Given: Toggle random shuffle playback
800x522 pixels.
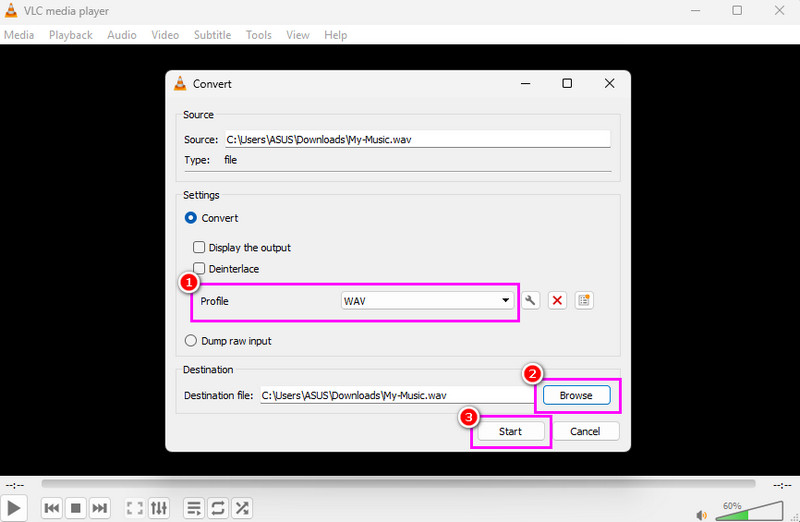Looking at the screenshot, I should (242, 508).
